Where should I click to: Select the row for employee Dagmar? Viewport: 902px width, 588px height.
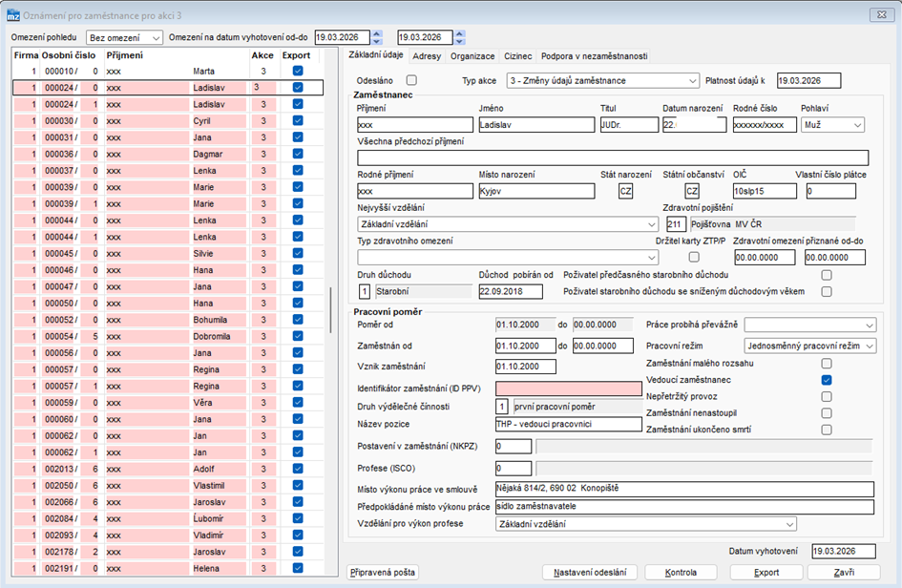[x=168, y=155]
